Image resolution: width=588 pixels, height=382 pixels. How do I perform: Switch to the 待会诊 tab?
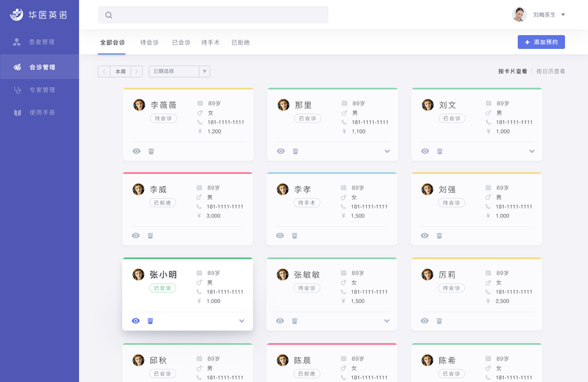[x=149, y=43]
